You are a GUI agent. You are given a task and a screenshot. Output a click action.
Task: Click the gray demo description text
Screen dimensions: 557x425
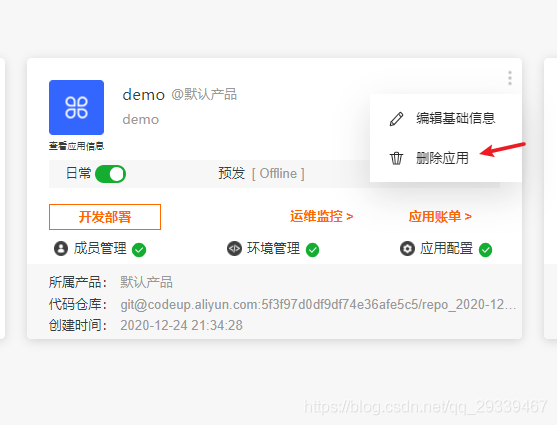[141, 120]
